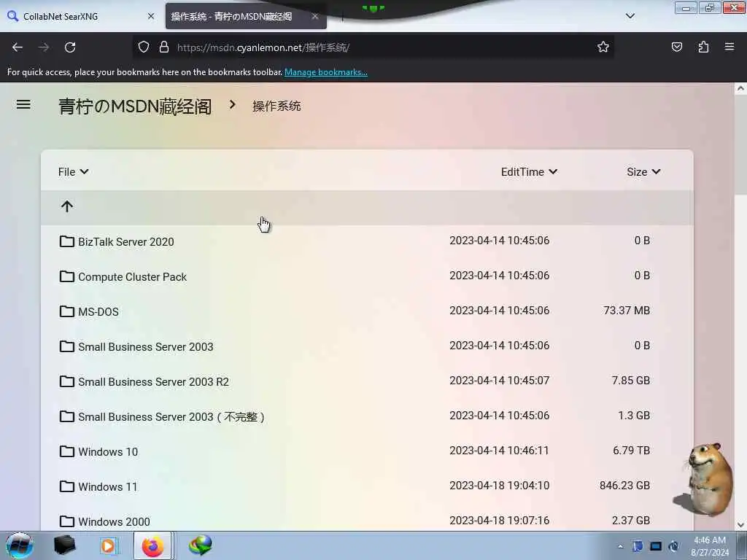Click the page vertical scrollbar thumb

(x=740, y=145)
